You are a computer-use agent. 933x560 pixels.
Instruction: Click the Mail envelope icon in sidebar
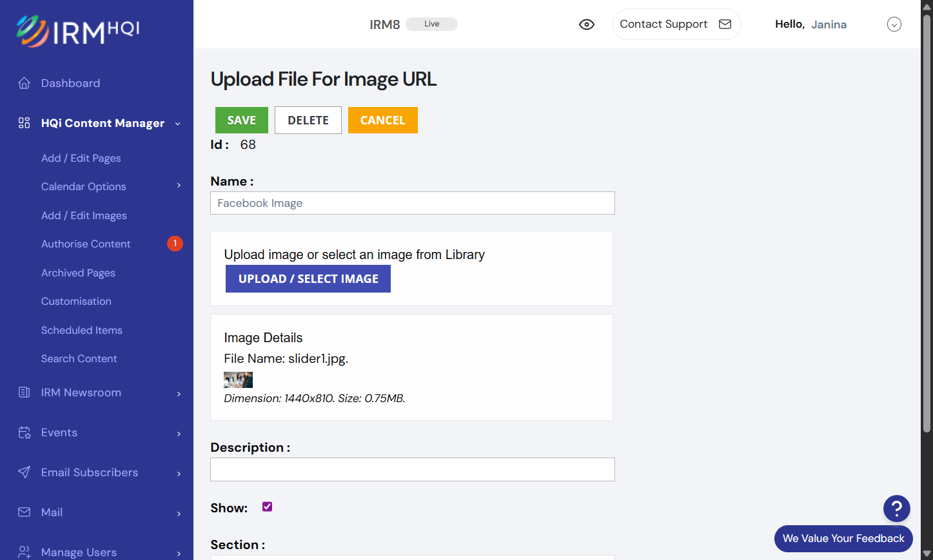(x=25, y=512)
